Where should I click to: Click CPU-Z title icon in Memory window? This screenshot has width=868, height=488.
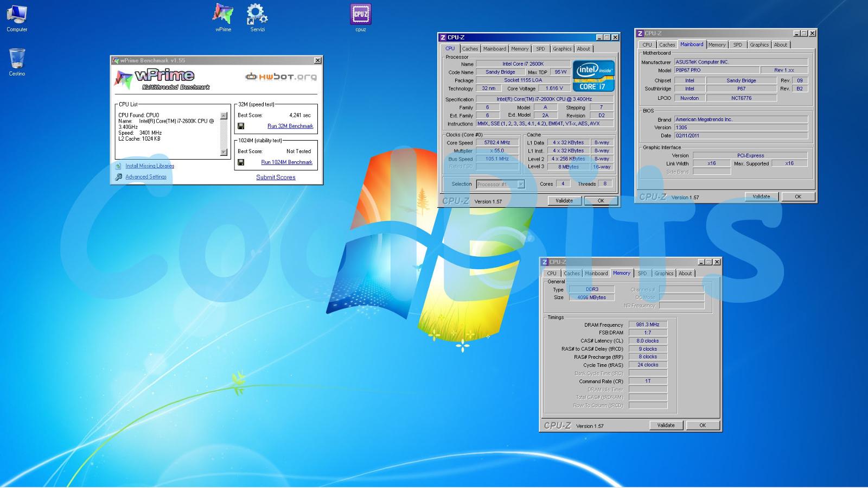click(x=545, y=262)
